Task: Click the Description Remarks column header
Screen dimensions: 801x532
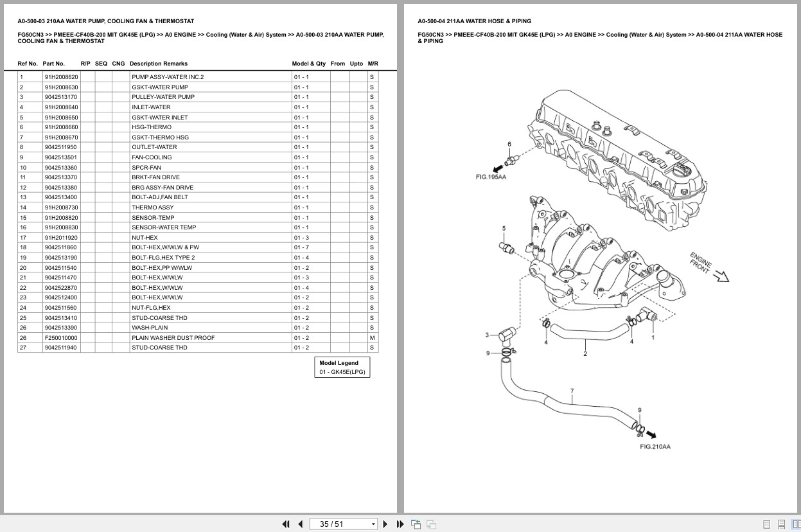Action: click(158, 64)
